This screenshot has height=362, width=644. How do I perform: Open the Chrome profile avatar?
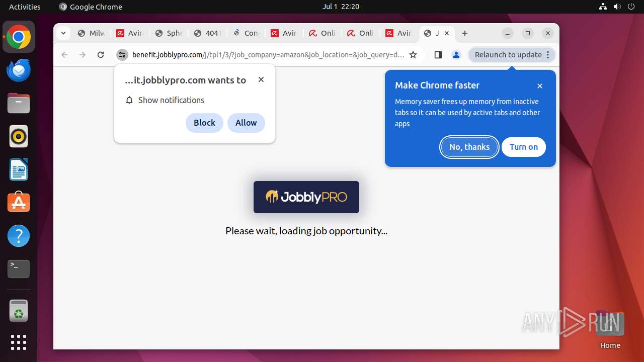click(456, 55)
